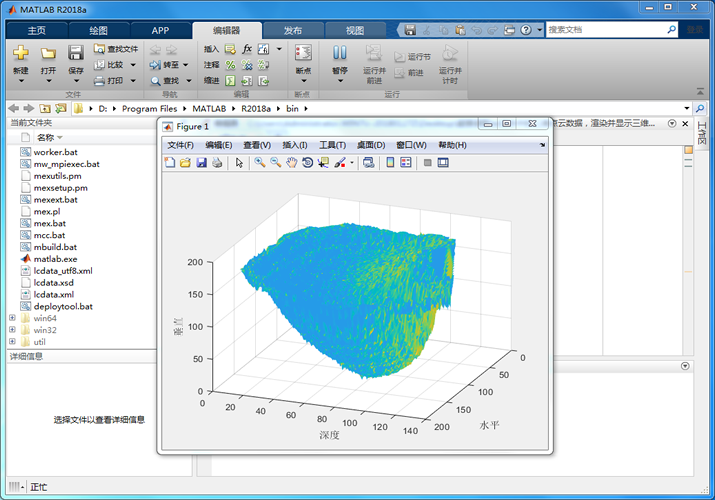Open the Breakpoints (断点) dropdown arrow
The image size is (715, 500).
click(304, 81)
